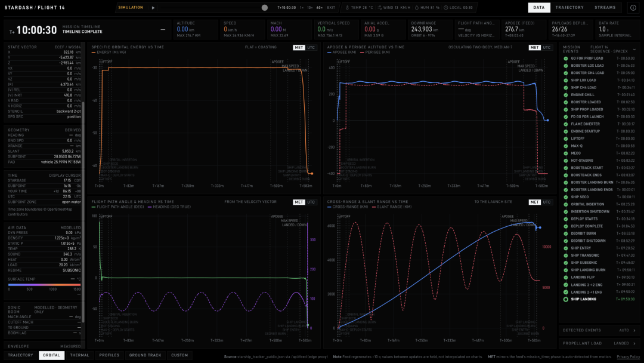Click the simulation timeline slider handle
The height and width of the screenshot is (363, 644).
point(265,7)
